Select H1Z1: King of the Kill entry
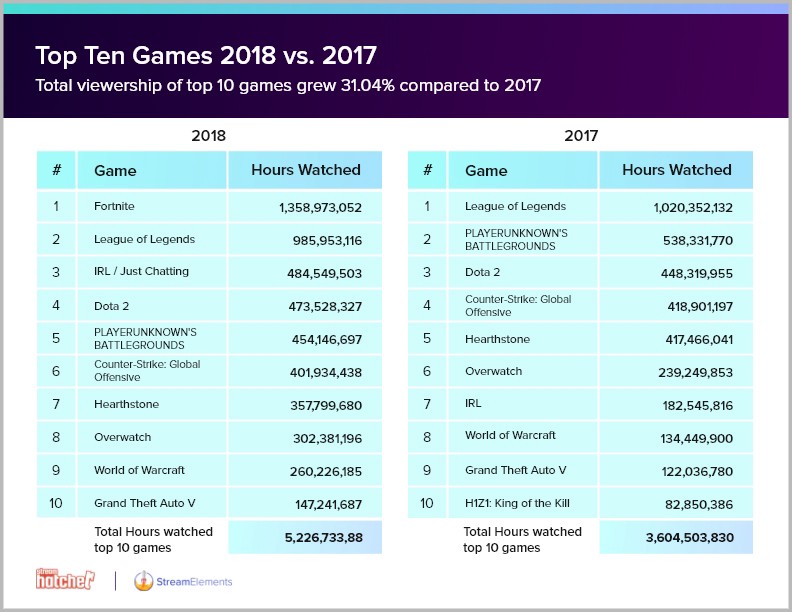The height and width of the screenshot is (612, 792). point(515,502)
